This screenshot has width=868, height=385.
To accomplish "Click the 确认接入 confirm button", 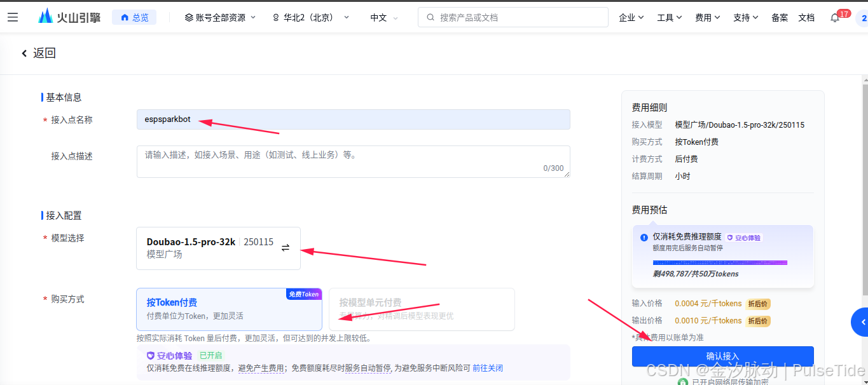I will point(722,356).
